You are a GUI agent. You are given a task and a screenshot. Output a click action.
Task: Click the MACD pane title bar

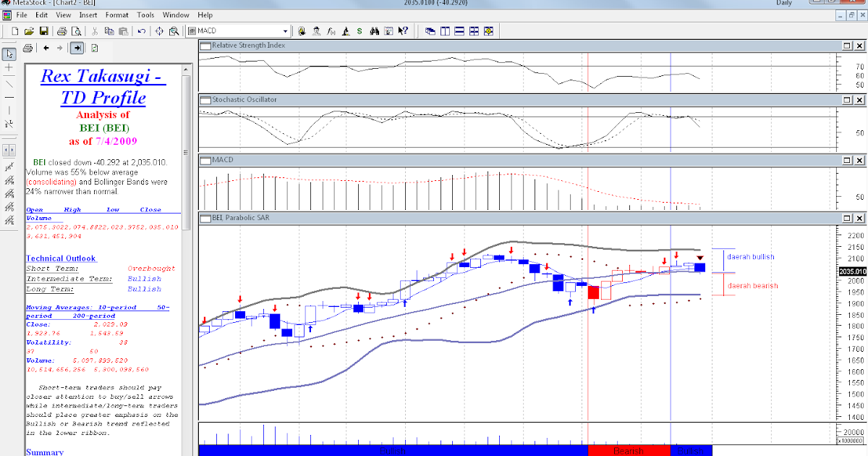517,159
